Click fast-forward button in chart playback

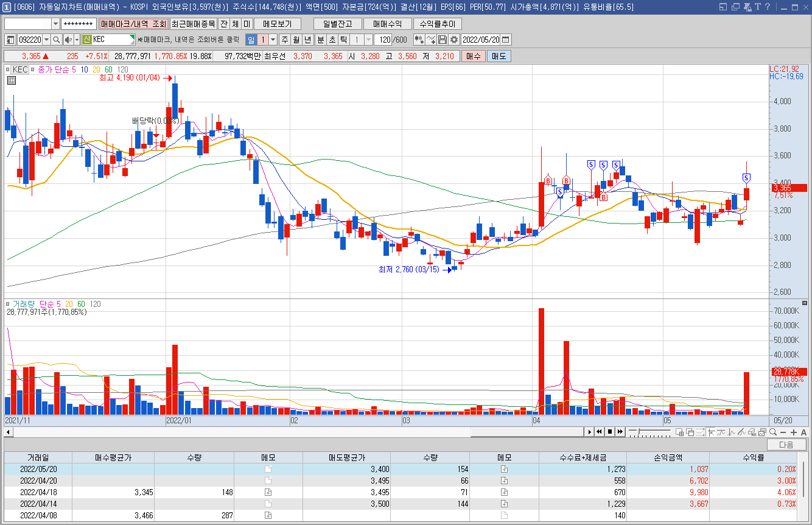(620, 432)
